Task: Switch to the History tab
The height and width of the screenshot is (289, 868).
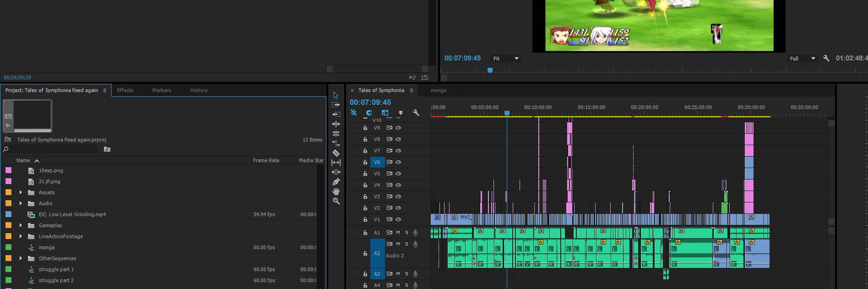Action: pos(199,90)
